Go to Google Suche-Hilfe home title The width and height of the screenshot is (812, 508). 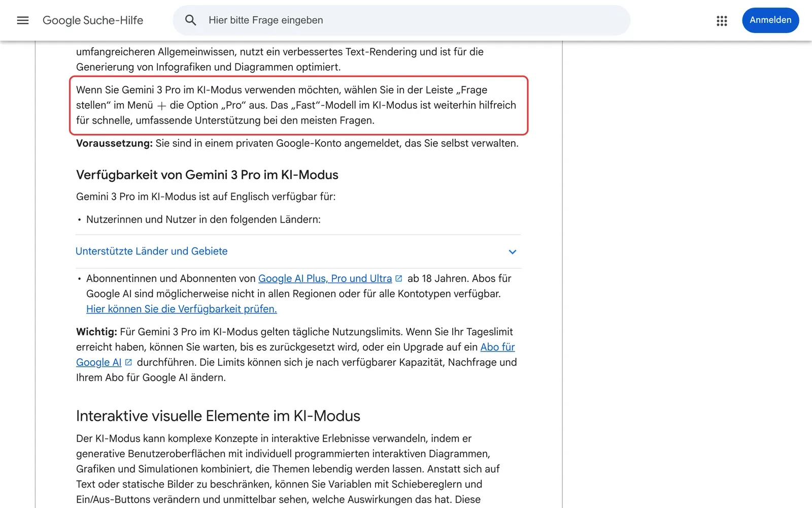click(x=93, y=20)
